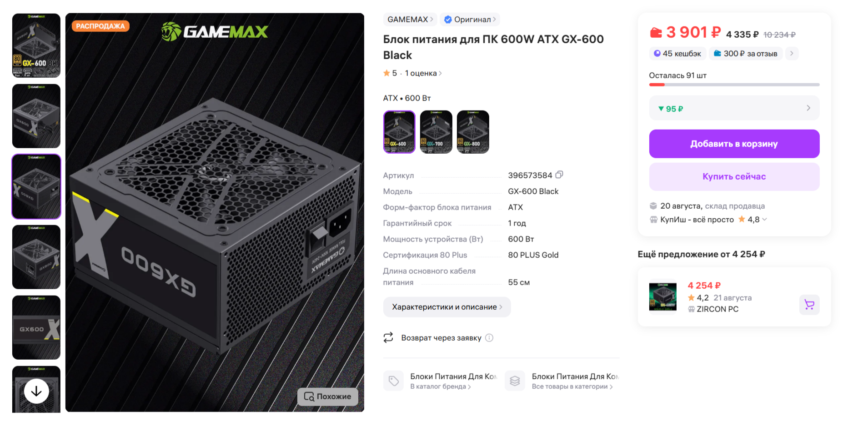Select the GX-600 variant
Viewport: 868px width, 427px height.
point(399,132)
